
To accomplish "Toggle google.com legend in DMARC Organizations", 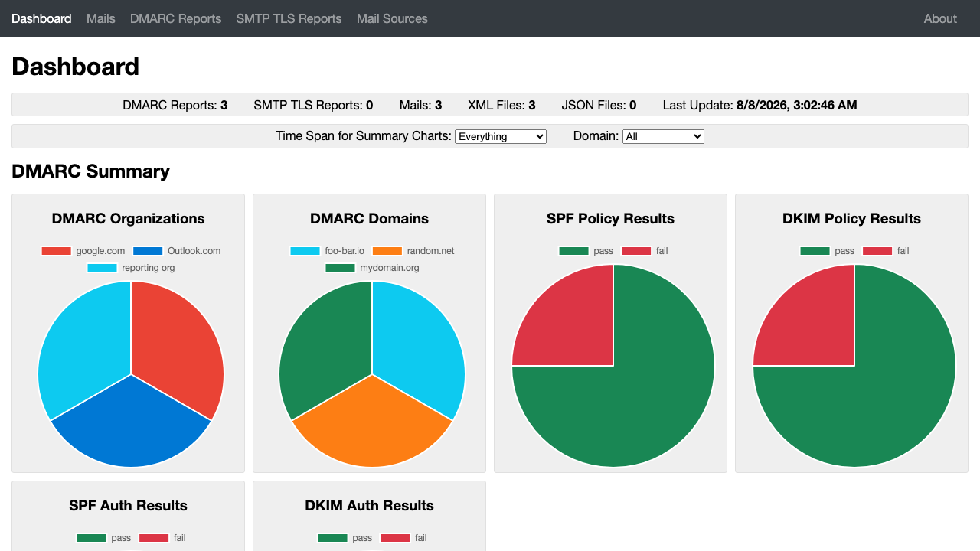I will click(x=83, y=251).
